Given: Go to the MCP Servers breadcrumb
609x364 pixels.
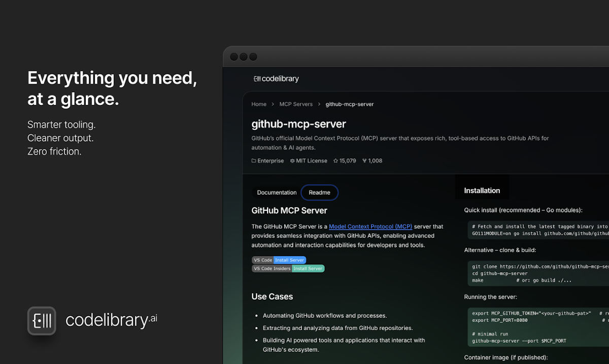Looking at the screenshot, I should (296, 104).
